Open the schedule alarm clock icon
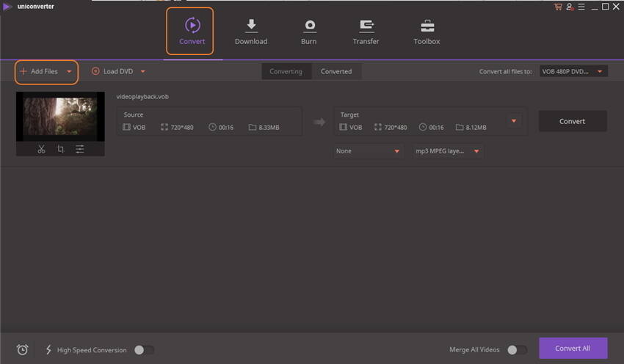 tap(23, 349)
